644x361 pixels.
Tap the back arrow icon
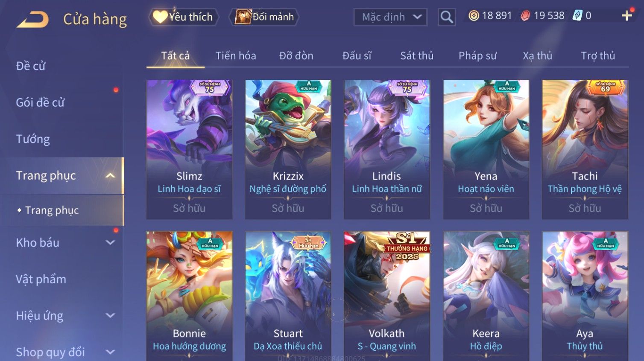tap(32, 20)
